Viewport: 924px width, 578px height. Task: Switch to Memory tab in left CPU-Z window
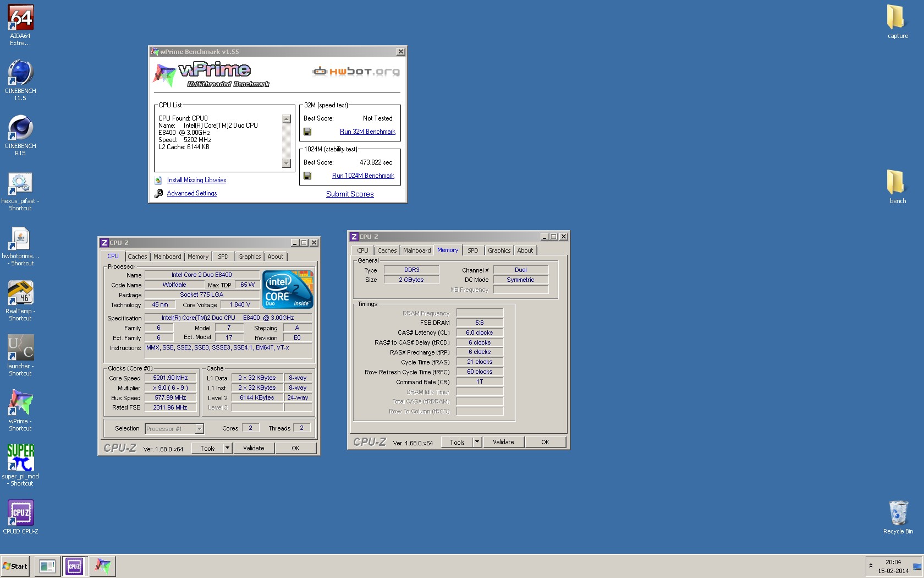[x=198, y=257]
